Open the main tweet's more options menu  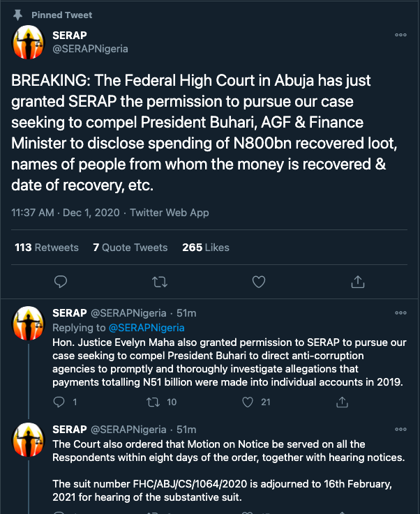[x=400, y=35]
